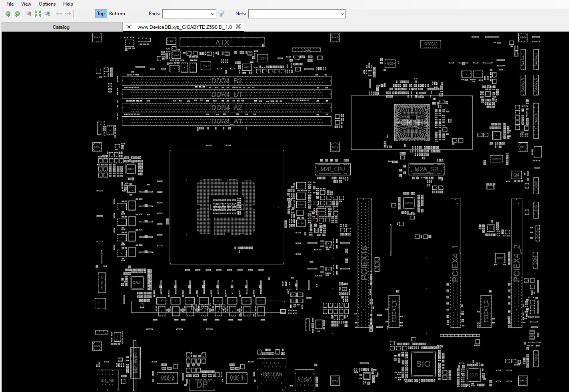Select the SIO chip

423,364
